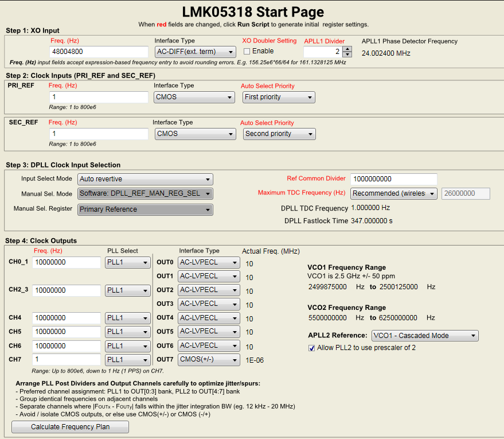The image size is (504, 439).
Task: Uncheck Allow PLL2 to use prescaler of 2
Action: (311, 348)
